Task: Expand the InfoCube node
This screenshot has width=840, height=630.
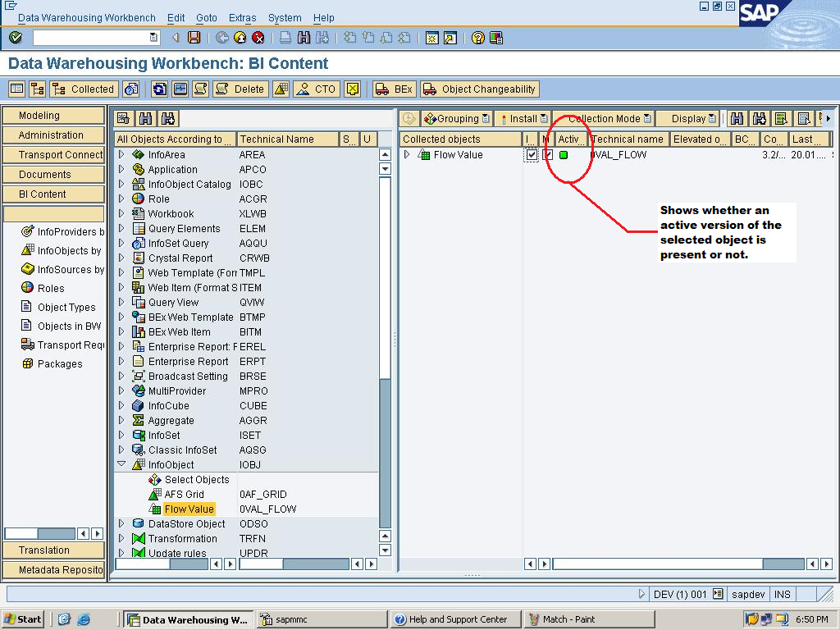Action: (121, 405)
